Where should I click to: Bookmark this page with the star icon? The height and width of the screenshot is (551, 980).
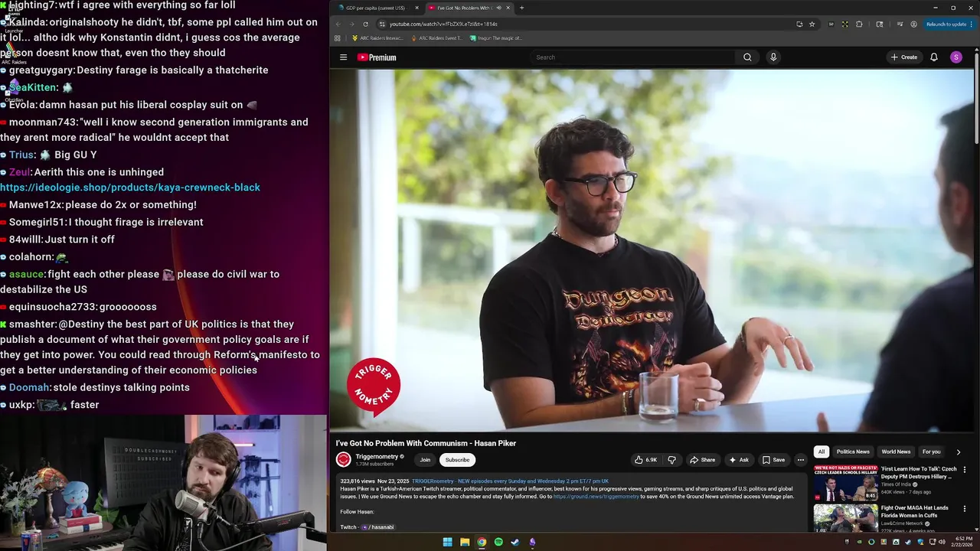(812, 24)
